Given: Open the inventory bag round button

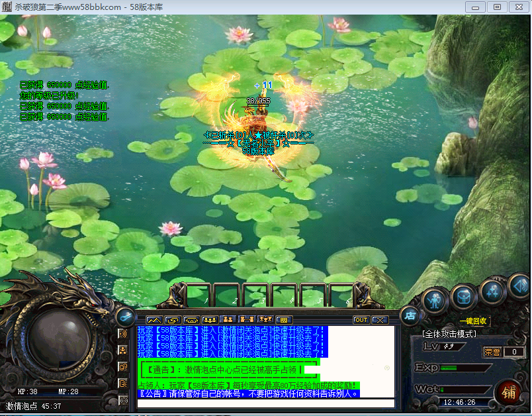Looking at the screenshot, I should pos(463,297).
